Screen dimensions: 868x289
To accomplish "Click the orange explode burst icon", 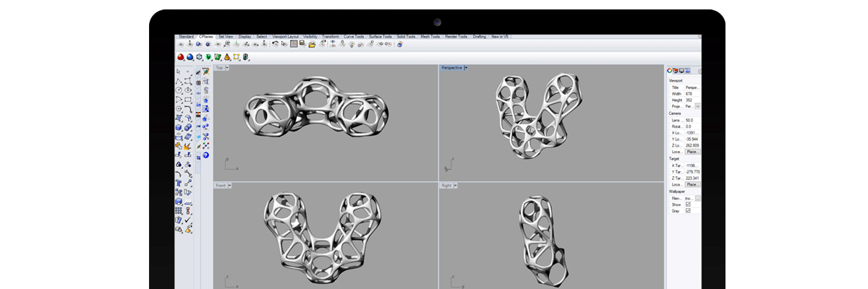I will (187, 147).
